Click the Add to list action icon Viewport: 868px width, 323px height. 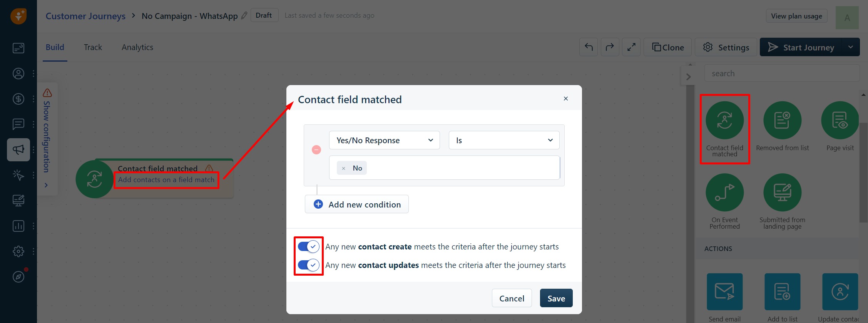tap(782, 292)
